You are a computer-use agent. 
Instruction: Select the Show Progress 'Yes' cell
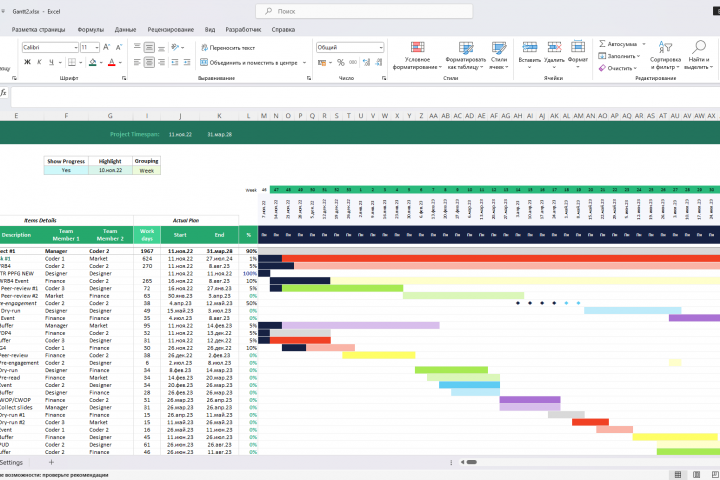pos(66,170)
